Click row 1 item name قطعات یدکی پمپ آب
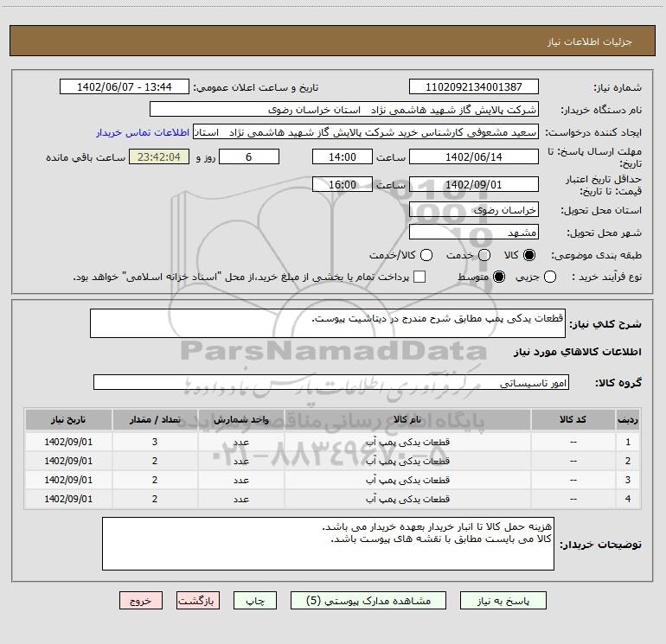The width and height of the screenshot is (666, 644). 407,442
